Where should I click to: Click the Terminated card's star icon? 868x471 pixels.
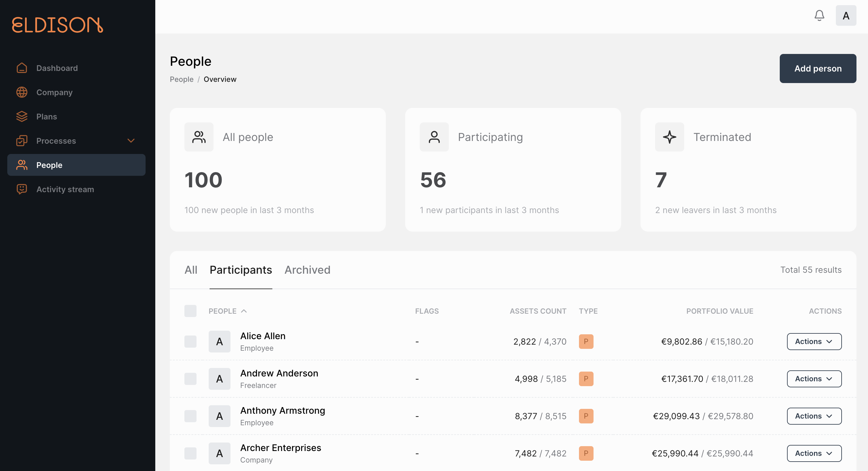pos(670,137)
